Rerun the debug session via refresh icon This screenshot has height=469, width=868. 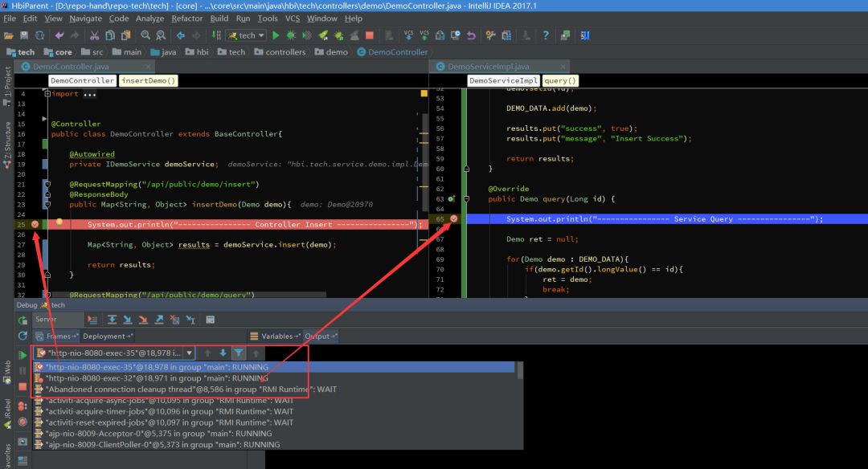(23, 335)
